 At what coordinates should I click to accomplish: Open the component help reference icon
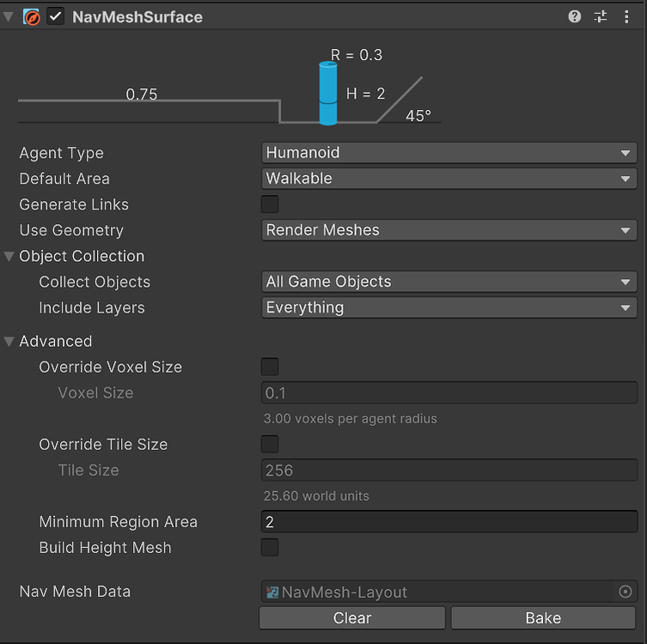[x=575, y=16]
